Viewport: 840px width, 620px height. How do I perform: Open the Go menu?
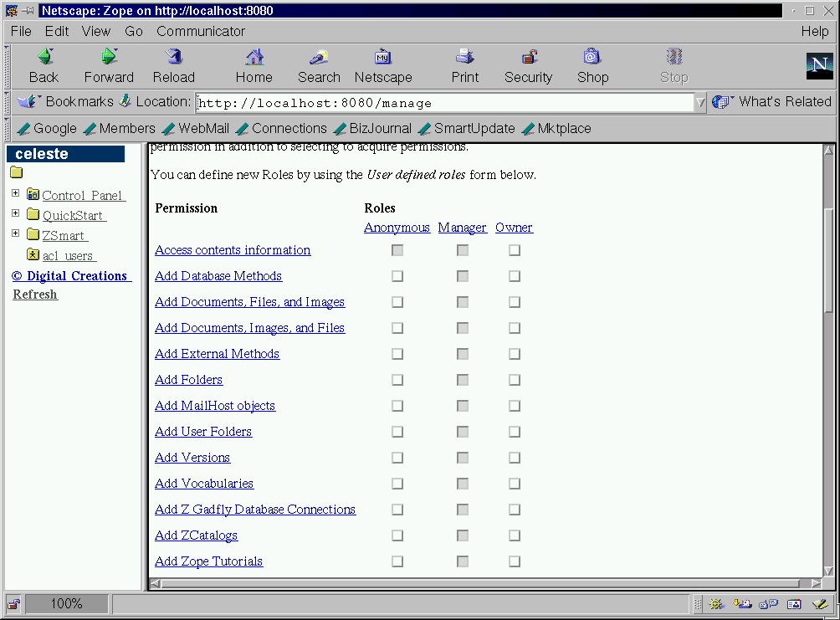pos(134,31)
